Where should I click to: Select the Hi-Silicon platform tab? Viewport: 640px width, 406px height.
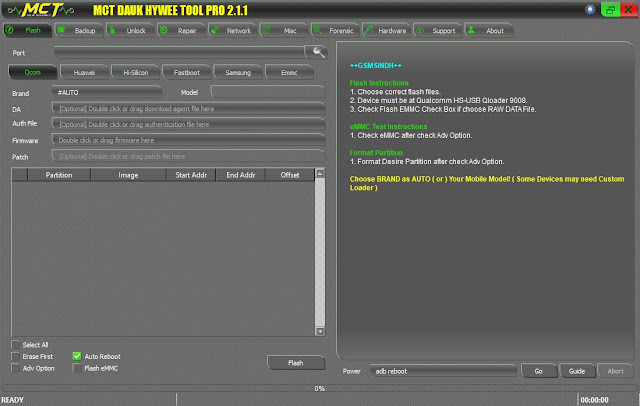136,72
